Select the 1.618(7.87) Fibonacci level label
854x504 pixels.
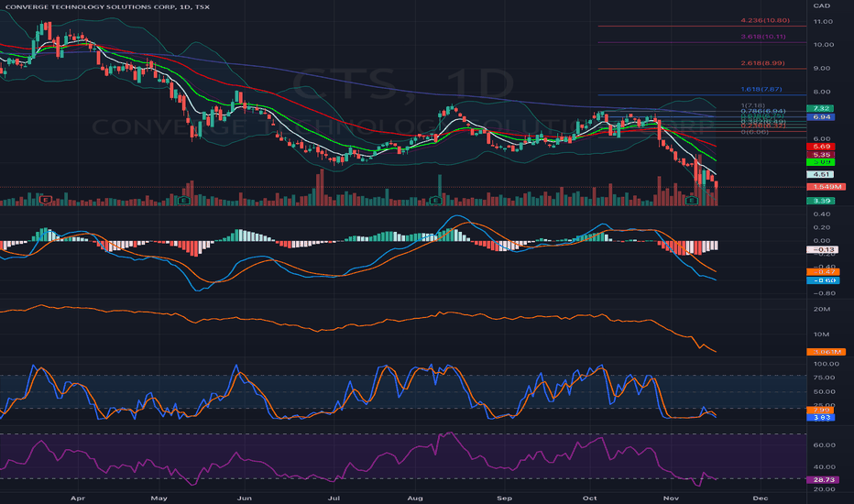(x=761, y=90)
